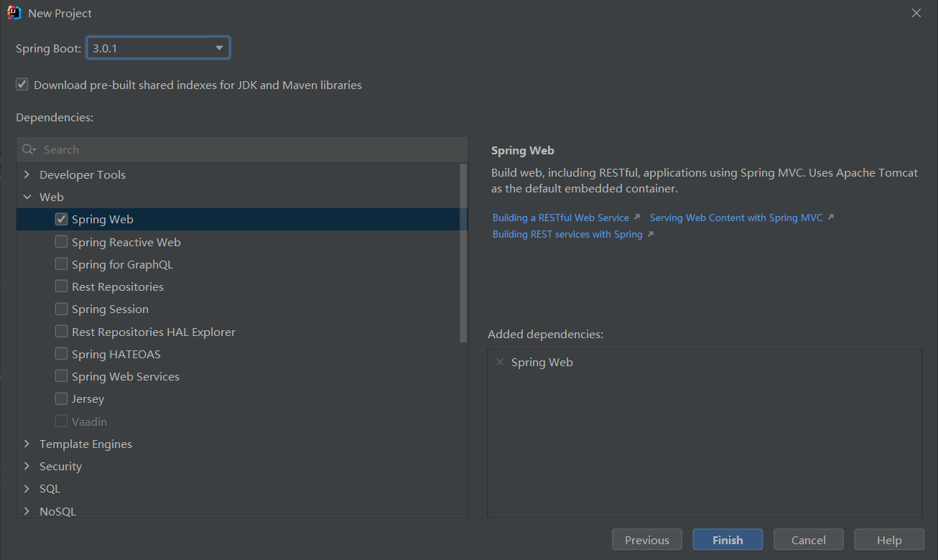Click the Spring for GraphQL row text
This screenshot has height=560, width=938.
[122, 264]
